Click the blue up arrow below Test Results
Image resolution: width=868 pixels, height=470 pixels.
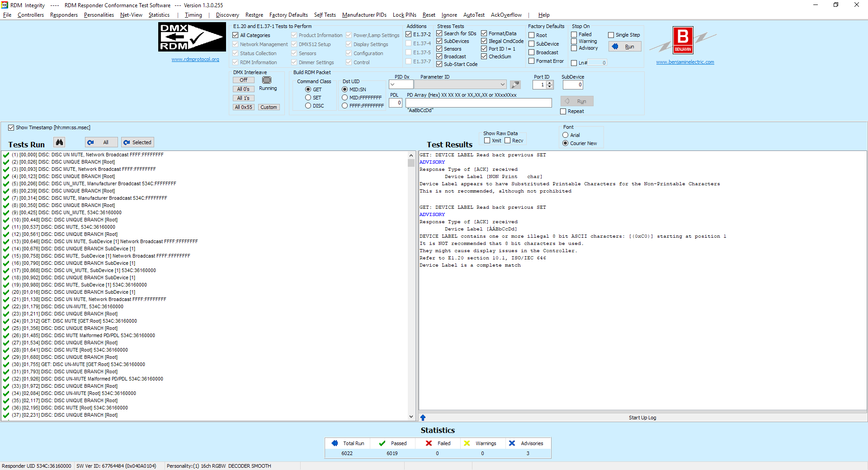pos(423,418)
